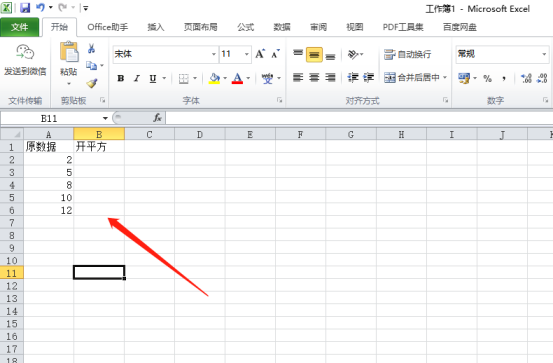
Task: Switch to the 公式 ribbon tab
Action: (245, 27)
